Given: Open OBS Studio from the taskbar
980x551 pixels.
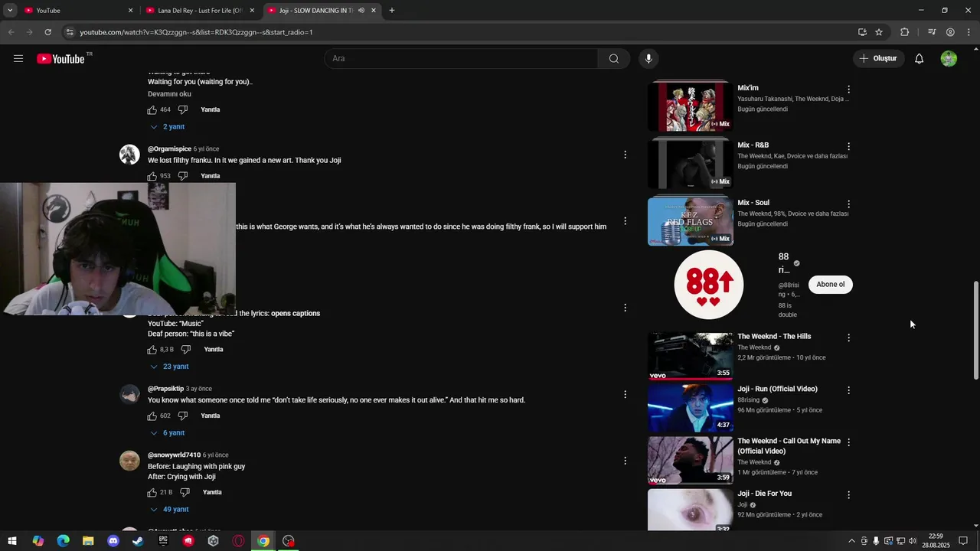Looking at the screenshot, I should (x=289, y=541).
